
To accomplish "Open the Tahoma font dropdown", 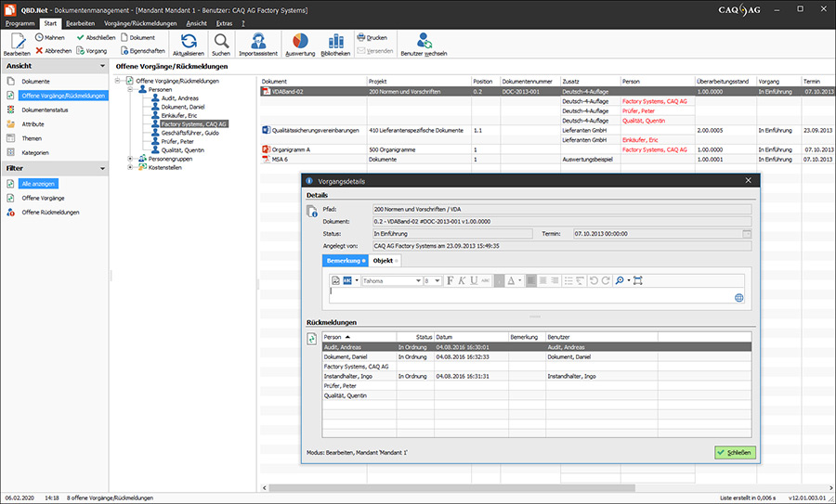I will click(x=419, y=280).
